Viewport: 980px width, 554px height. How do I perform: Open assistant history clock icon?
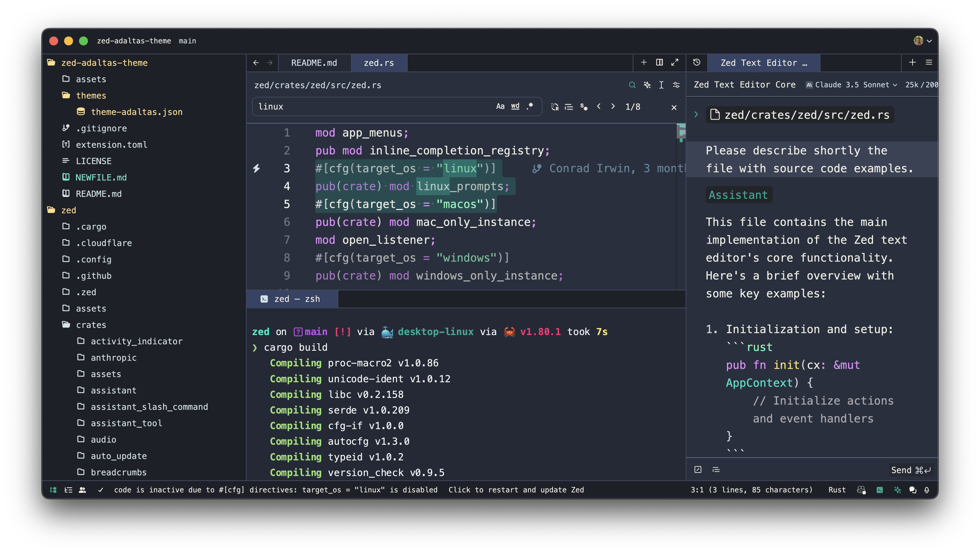point(696,63)
